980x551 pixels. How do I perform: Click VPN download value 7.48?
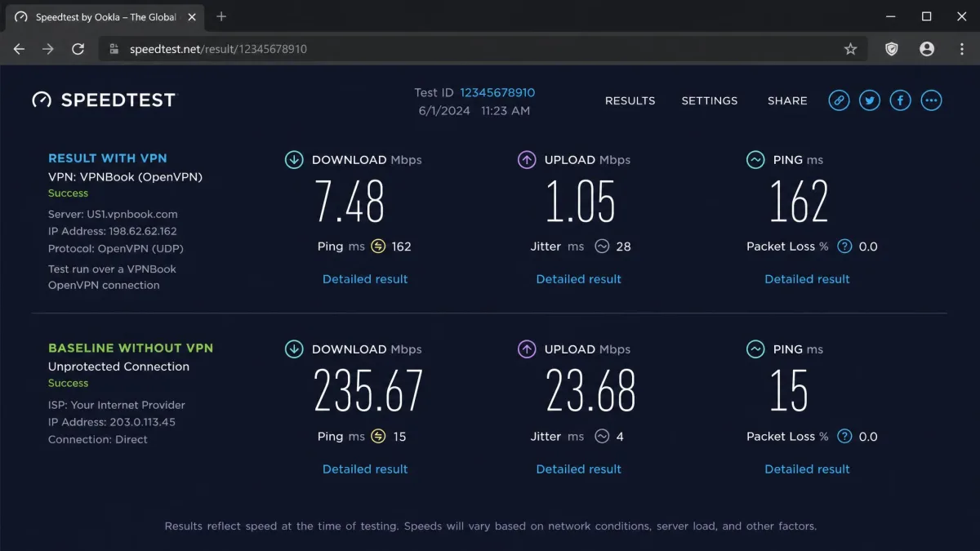pos(350,202)
